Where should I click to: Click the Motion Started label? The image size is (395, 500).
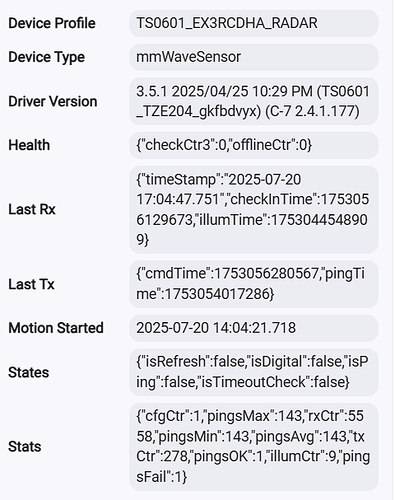point(56,328)
